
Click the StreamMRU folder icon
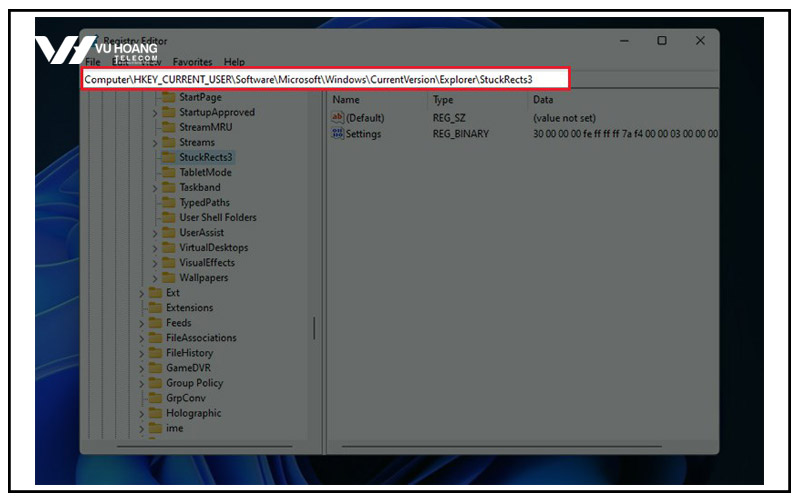[x=168, y=127]
